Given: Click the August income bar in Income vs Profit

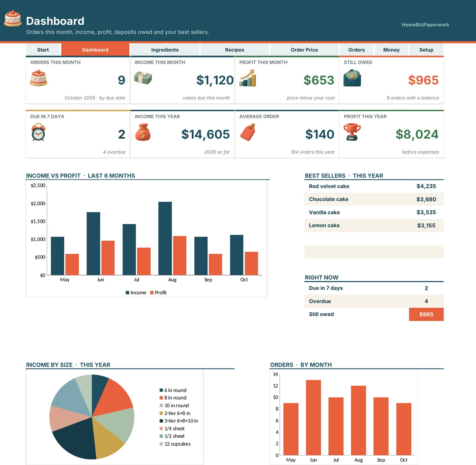Looking at the screenshot, I should click(165, 238).
